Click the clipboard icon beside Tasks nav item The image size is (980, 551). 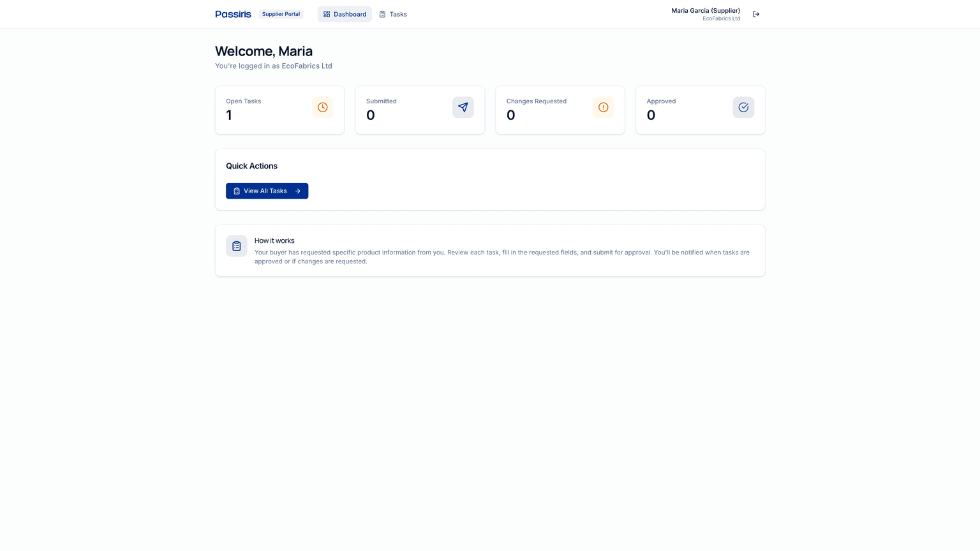tap(382, 13)
